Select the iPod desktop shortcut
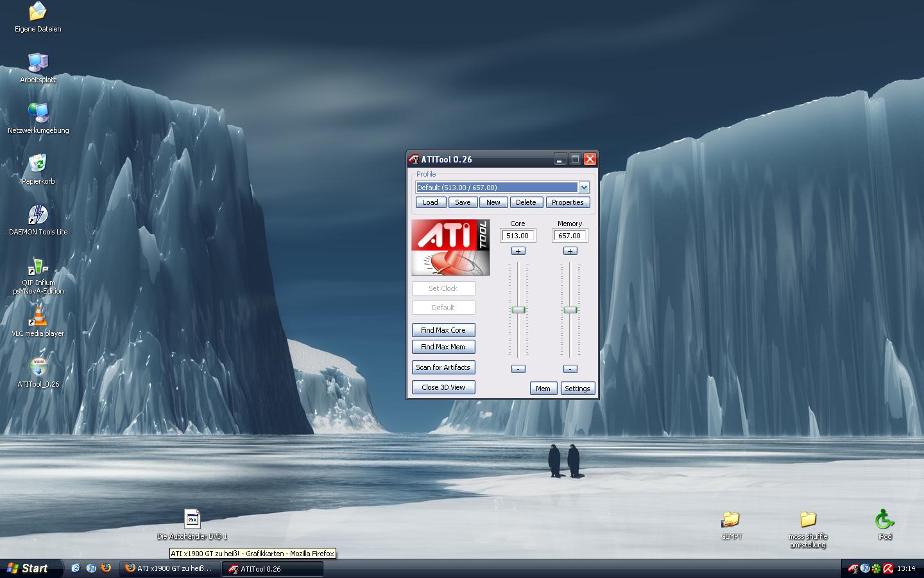924x578 pixels. coord(885,524)
